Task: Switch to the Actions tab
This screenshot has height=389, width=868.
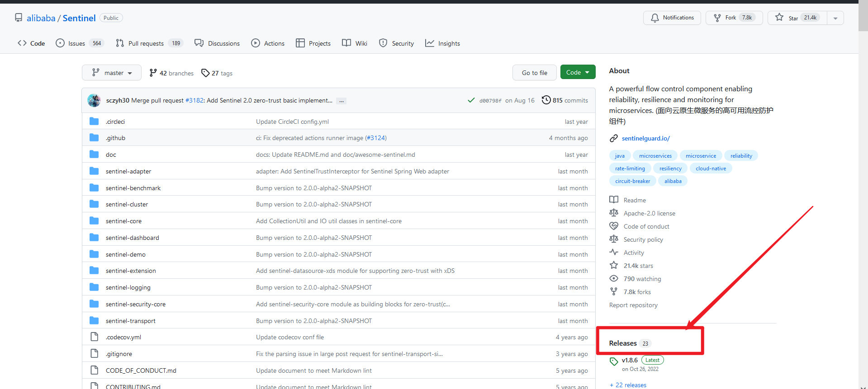Action: (268, 43)
